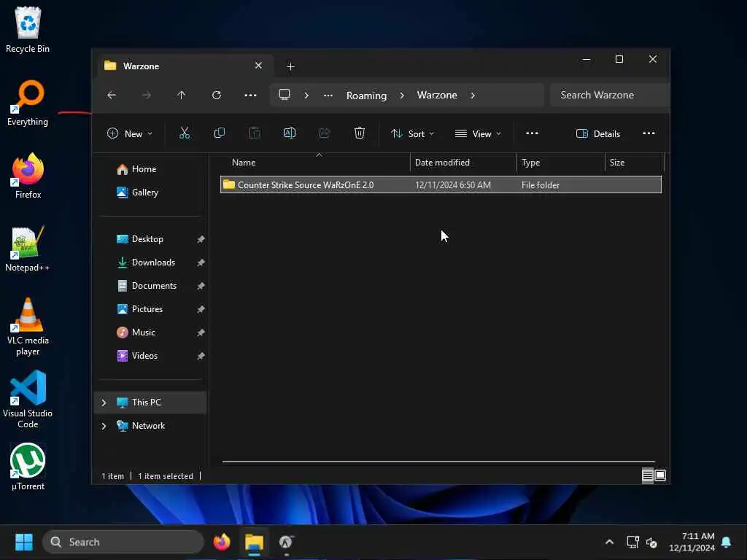
Task: Click Warzone in the breadcrumb path
Action: click(437, 96)
